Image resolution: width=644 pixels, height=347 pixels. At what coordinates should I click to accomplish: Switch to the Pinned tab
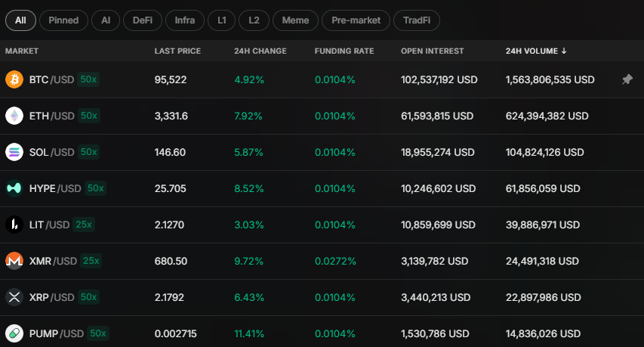pos(63,20)
